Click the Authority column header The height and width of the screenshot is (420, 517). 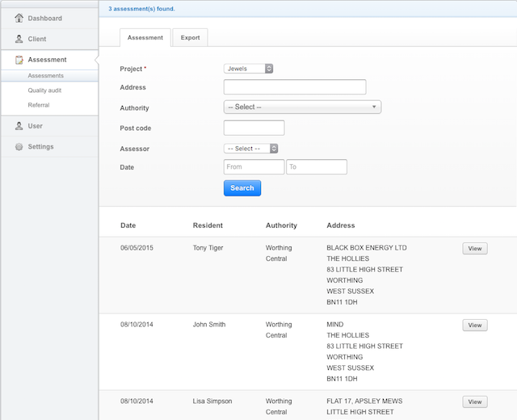281,225
